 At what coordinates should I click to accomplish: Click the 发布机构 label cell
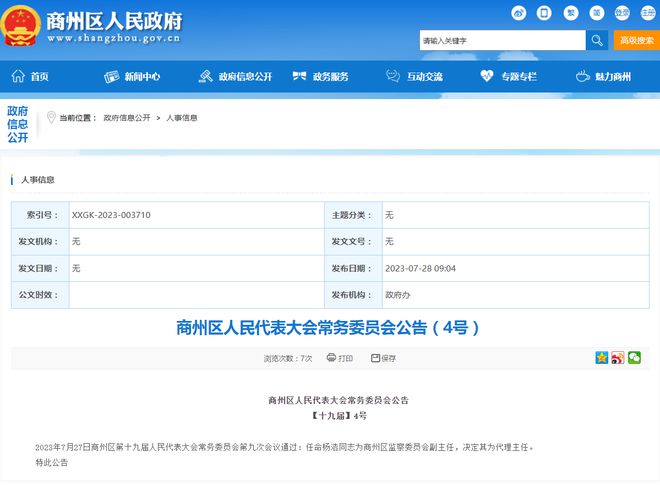point(353,295)
